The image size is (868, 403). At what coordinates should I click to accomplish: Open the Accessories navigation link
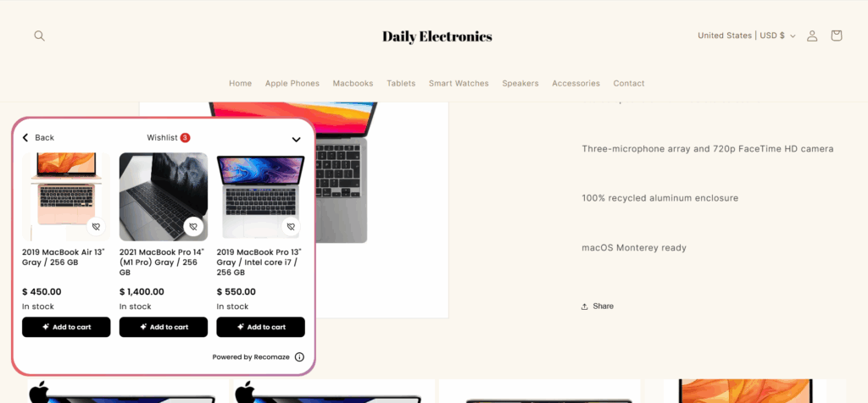click(x=576, y=84)
